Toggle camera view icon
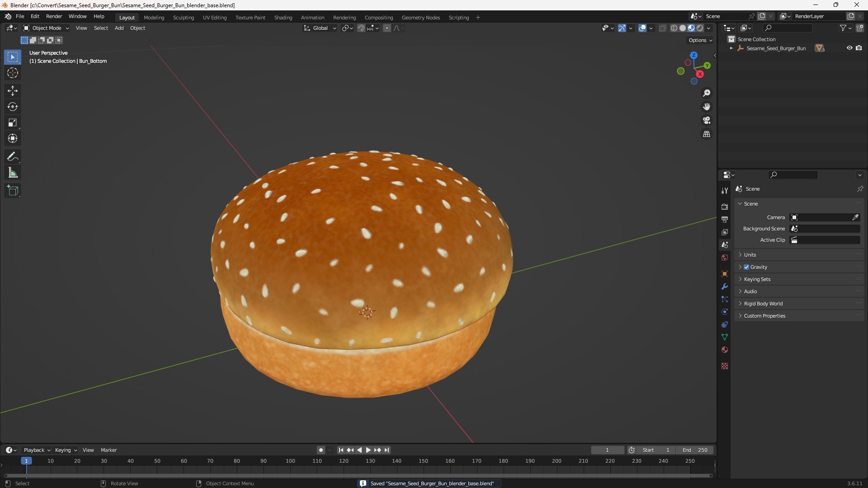 click(x=707, y=120)
